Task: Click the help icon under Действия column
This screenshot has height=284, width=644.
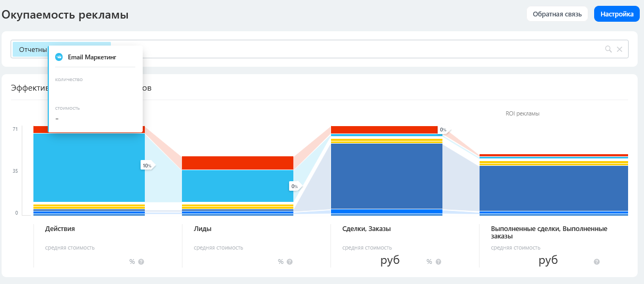Action: [x=141, y=262]
